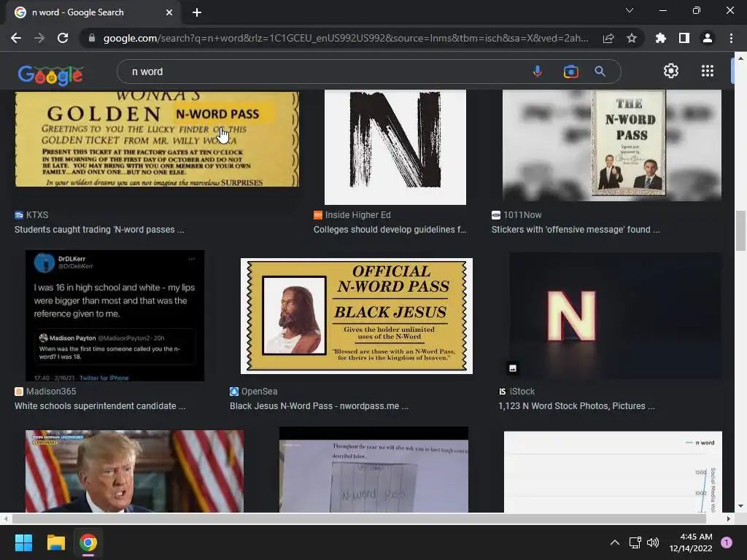Open a new tab with plus button
This screenshot has width=747, height=560.
(197, 12)
